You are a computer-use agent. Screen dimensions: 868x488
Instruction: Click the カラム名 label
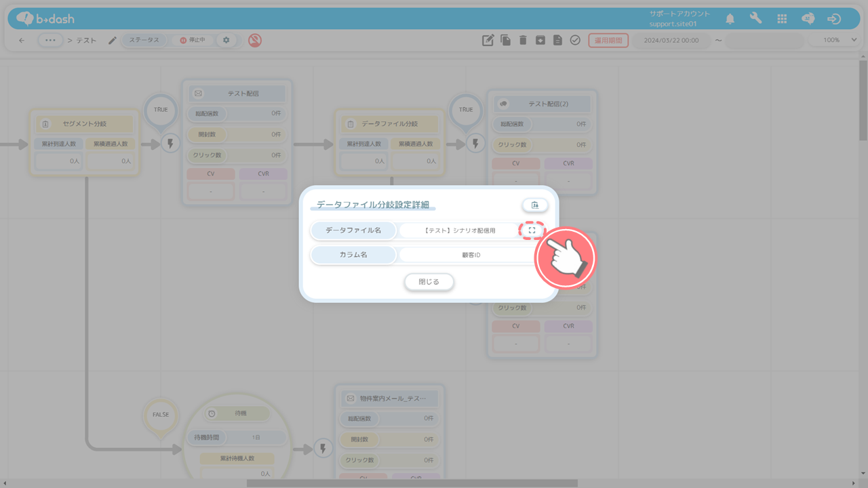click(x=353, y=255)
